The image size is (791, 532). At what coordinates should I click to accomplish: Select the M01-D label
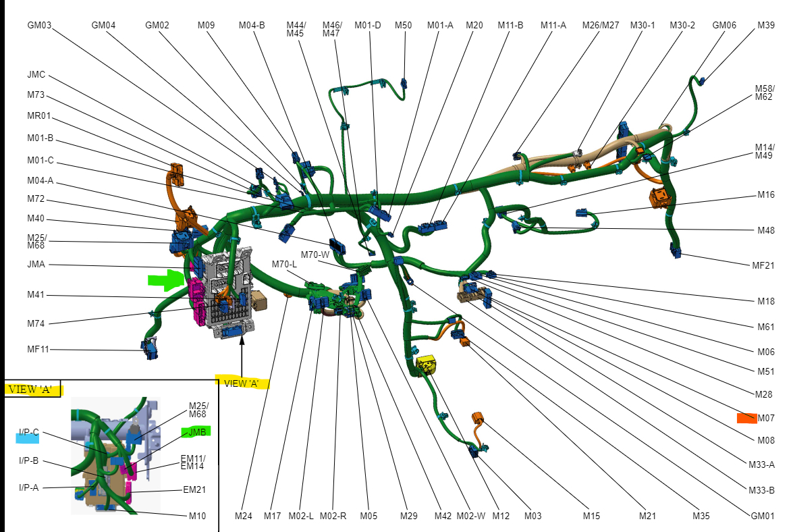click(368, 25)
